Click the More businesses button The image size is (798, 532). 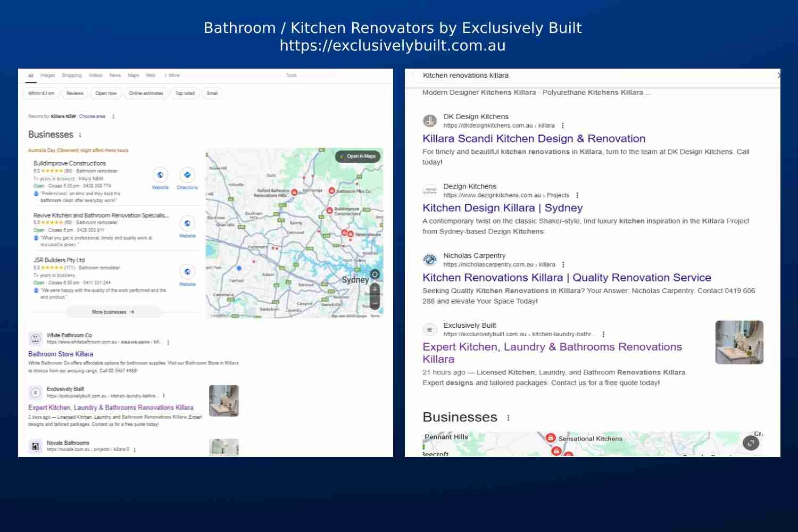113,312
